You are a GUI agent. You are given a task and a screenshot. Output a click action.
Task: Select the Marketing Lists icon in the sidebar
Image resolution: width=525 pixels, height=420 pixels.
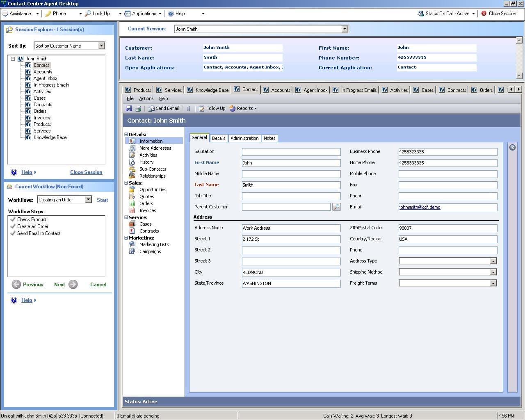(x=132, y=244)
